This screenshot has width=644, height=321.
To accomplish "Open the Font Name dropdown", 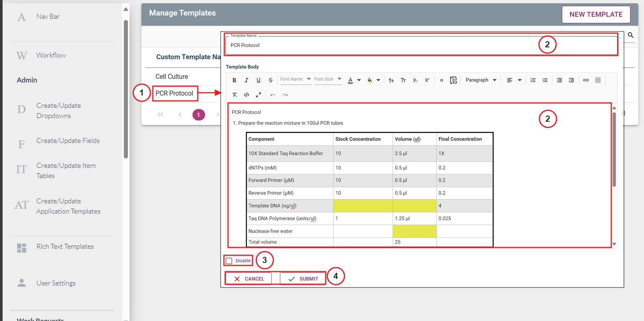I will [295, 79].
